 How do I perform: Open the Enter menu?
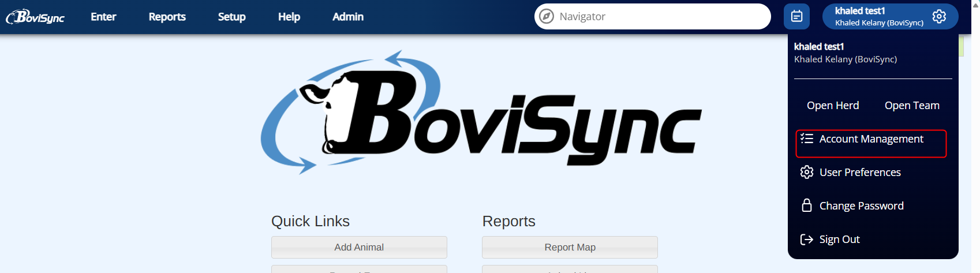coord(103,17)
